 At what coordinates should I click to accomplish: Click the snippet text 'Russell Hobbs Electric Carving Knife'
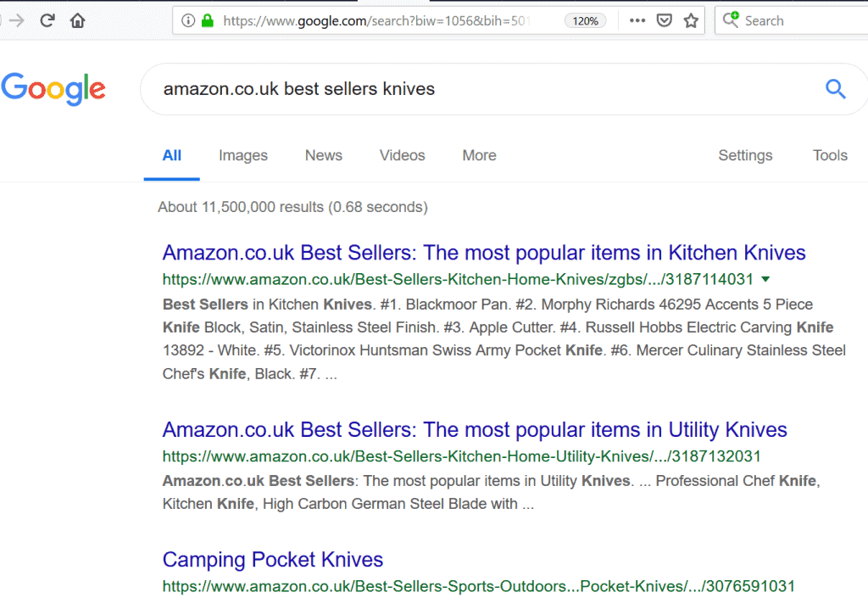(x=709, y=327)
